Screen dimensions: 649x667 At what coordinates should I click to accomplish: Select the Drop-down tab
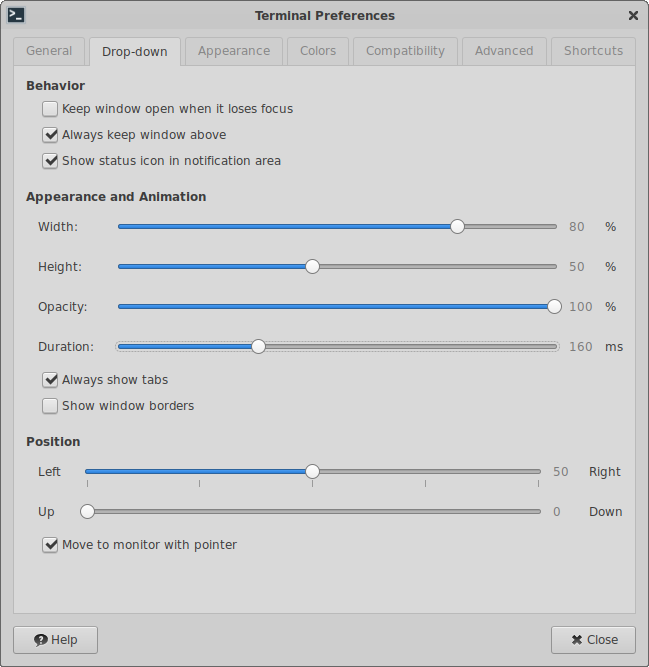point(135,51)
